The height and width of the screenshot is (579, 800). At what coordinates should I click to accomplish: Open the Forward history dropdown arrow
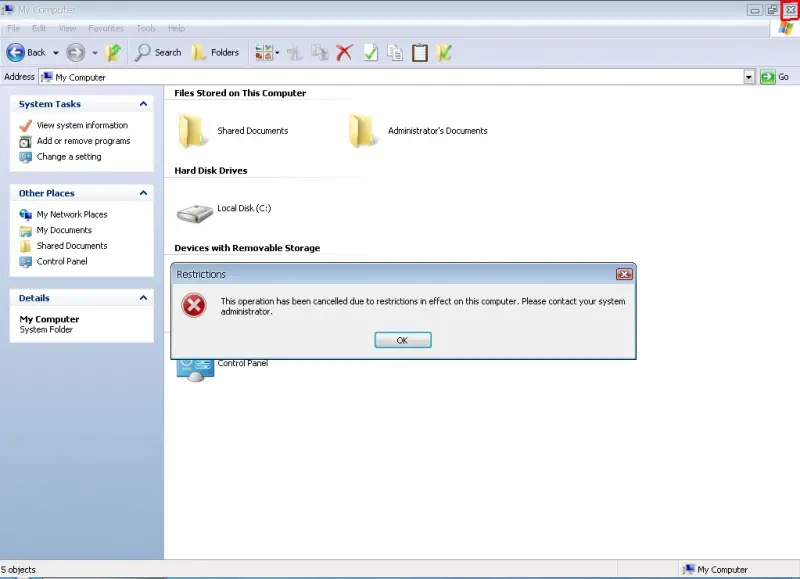(x=94, y=53)
